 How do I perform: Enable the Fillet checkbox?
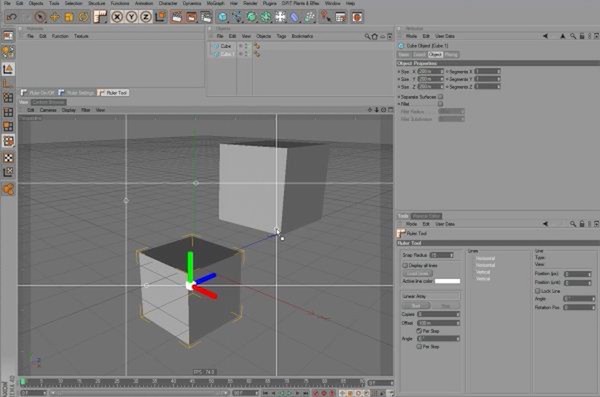(440, 104)
